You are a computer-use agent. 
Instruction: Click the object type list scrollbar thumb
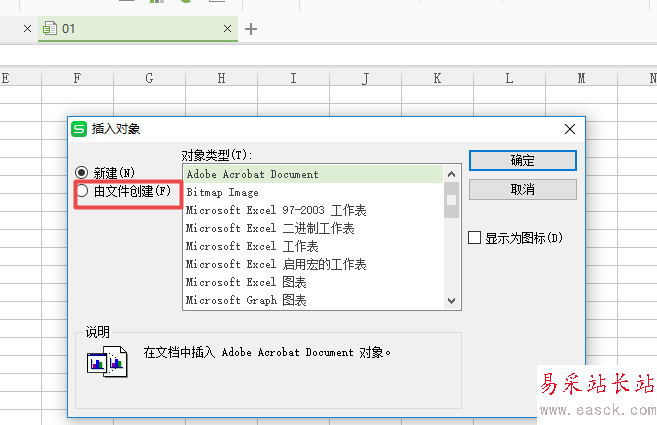coord(451,200)
